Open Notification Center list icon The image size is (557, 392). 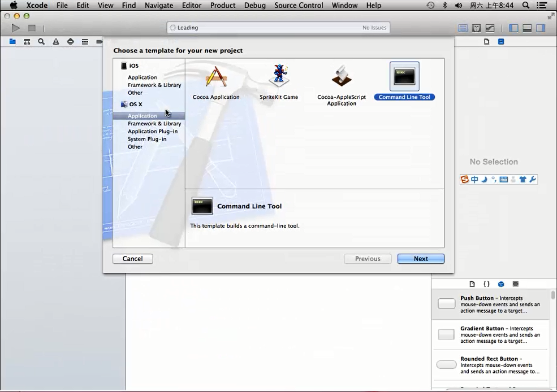coord(542,5)
